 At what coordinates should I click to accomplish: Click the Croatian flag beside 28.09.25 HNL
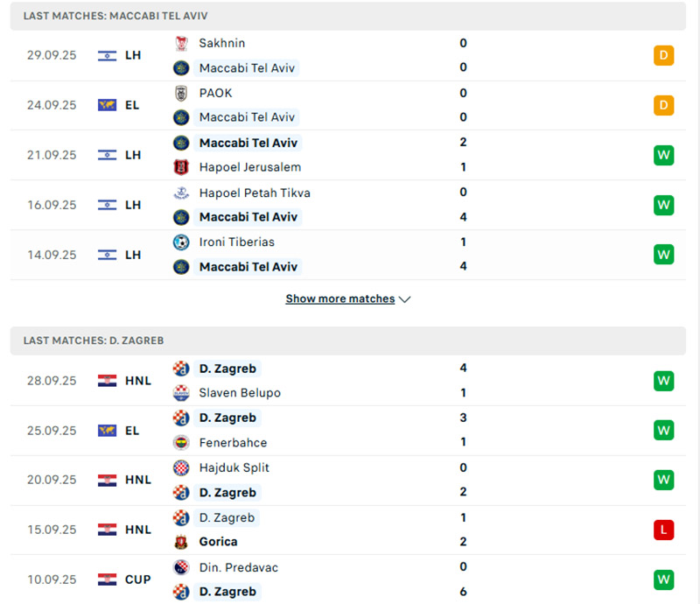(x=108, y=381)
